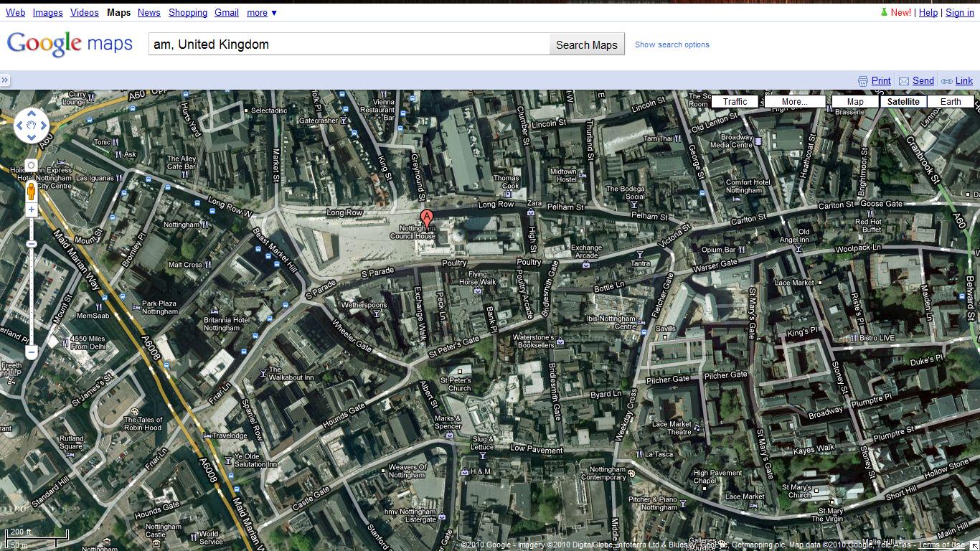
Task: Switch to Earth view
Action: [951, 102]
